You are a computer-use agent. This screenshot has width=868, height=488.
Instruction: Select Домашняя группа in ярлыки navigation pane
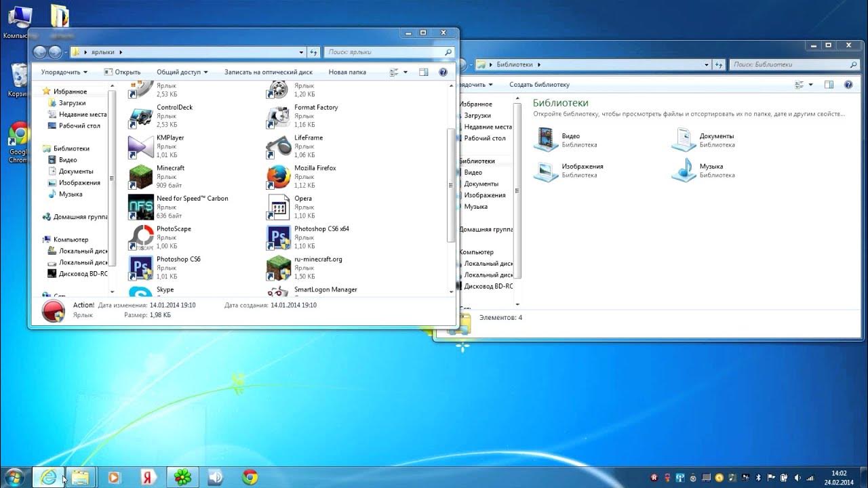tap(75, 217)
